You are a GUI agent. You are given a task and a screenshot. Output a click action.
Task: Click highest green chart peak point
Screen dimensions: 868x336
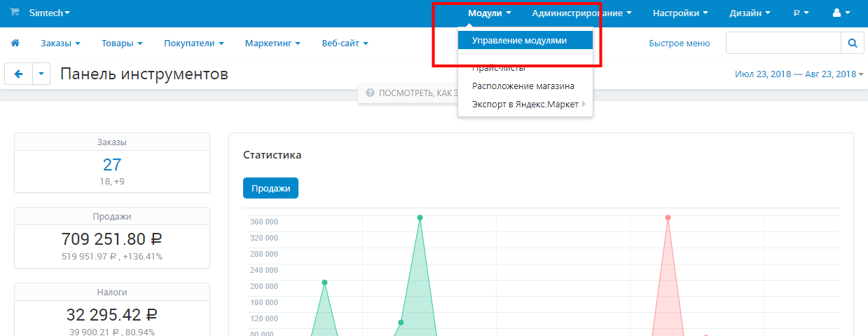(x=420, y=217)
